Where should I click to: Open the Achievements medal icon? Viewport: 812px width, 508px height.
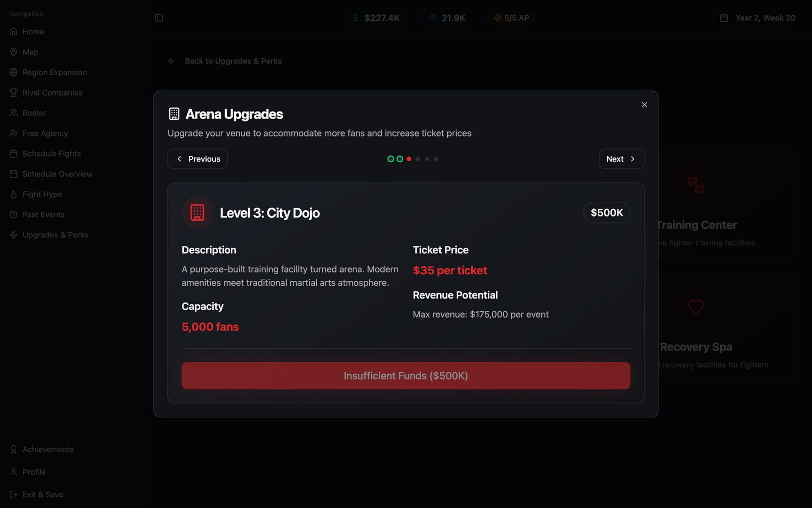pos(13,449)
